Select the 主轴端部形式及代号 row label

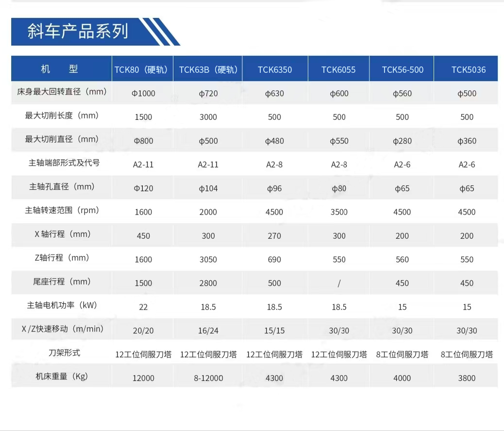pos(61,164)
